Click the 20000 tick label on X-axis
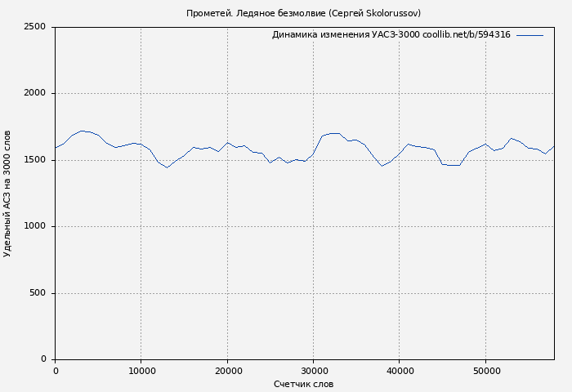Screen dimensions: 572x392 click(227, 372)
